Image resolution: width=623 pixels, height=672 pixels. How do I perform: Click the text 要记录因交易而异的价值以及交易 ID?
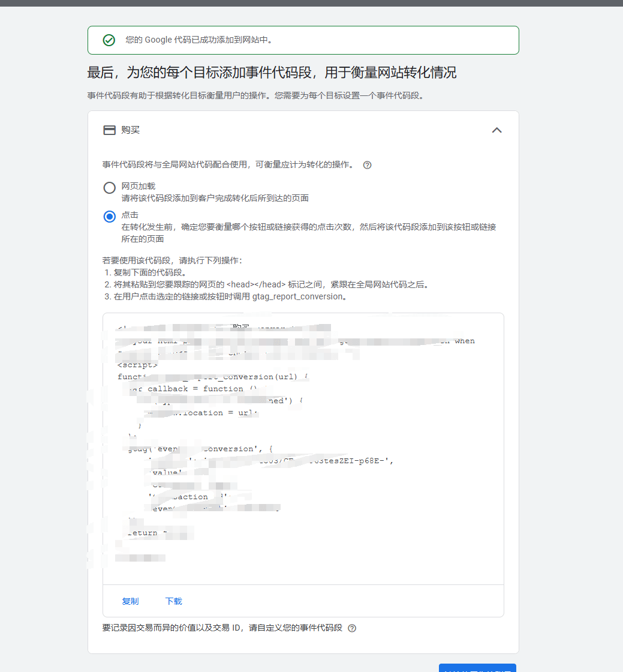[171, 628]
